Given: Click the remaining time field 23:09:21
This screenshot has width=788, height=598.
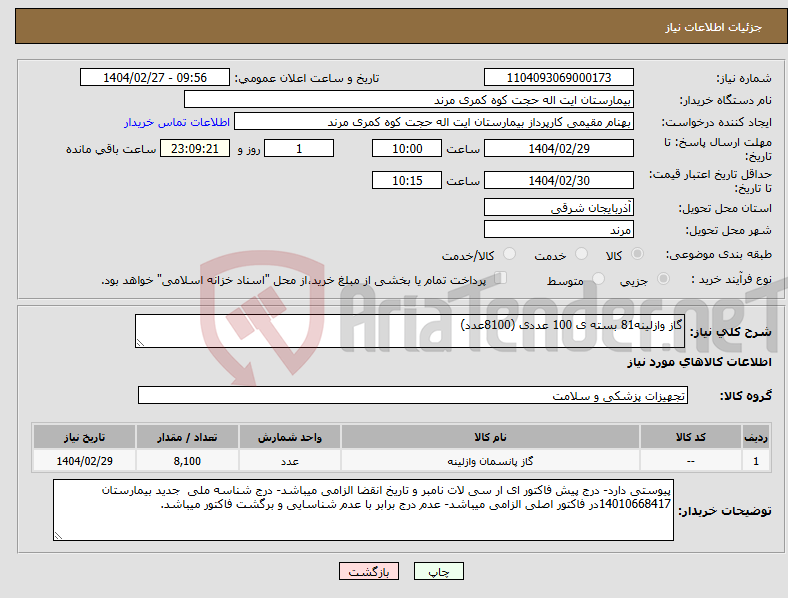Looking at the screenshot, I should 195,148.
